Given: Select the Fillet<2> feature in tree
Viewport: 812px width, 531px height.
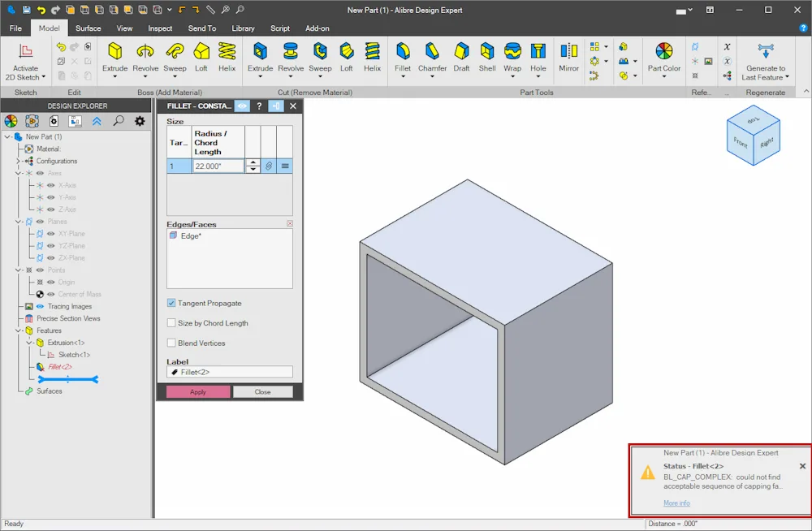Looking at the screenshot, I should pyautogui.click(x=59, y=367).
